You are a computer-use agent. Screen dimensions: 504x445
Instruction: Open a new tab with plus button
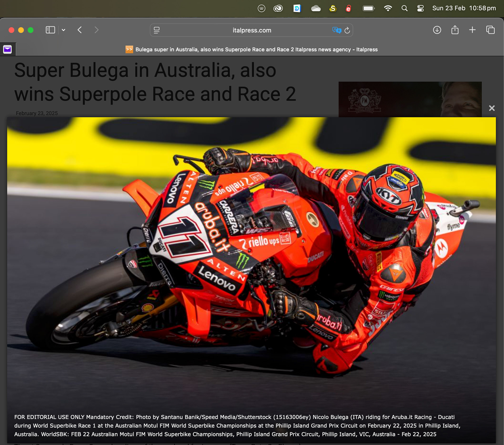[472, 30]
